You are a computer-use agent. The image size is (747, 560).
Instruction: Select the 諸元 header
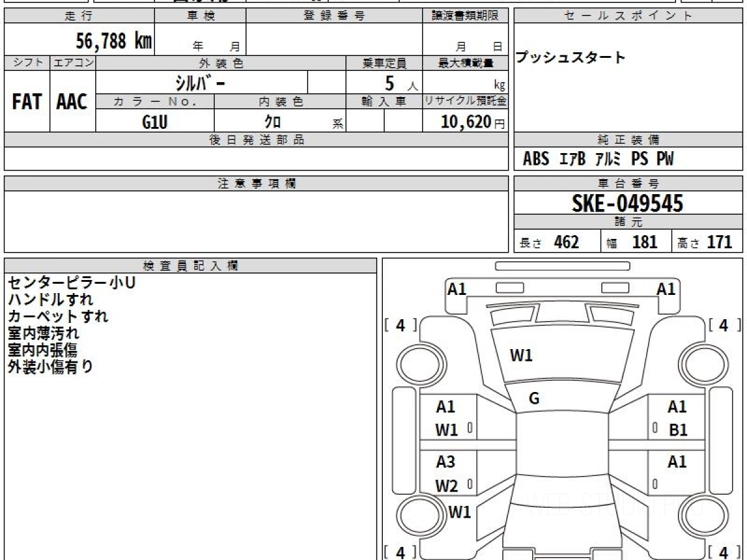tap(628, 223)
